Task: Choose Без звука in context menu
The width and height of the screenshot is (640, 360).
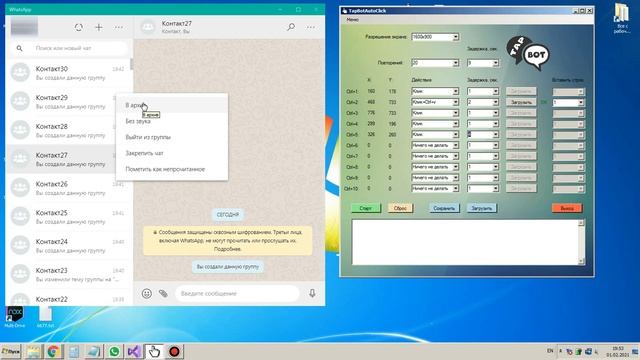Action: [x=172, y=121]
